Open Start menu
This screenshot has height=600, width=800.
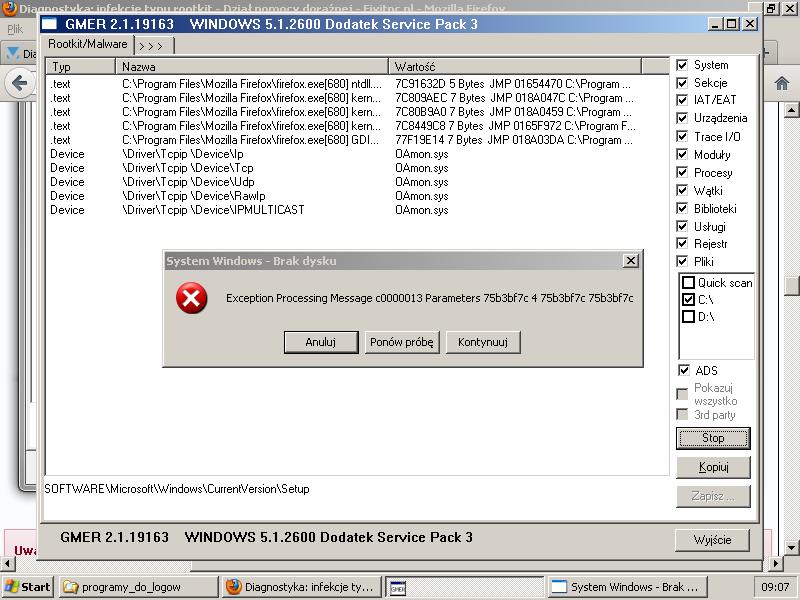point(28,587)
